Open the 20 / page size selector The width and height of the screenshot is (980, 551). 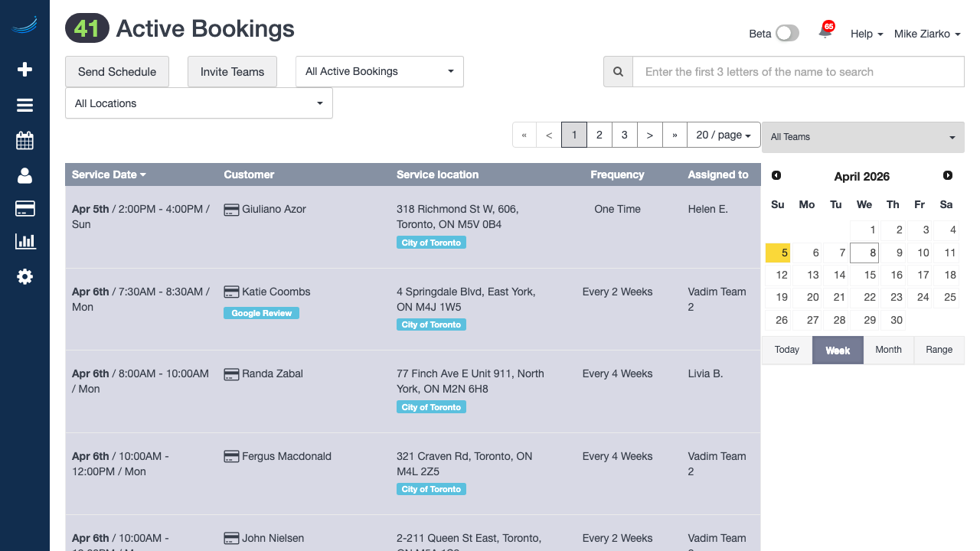[723, 135]
